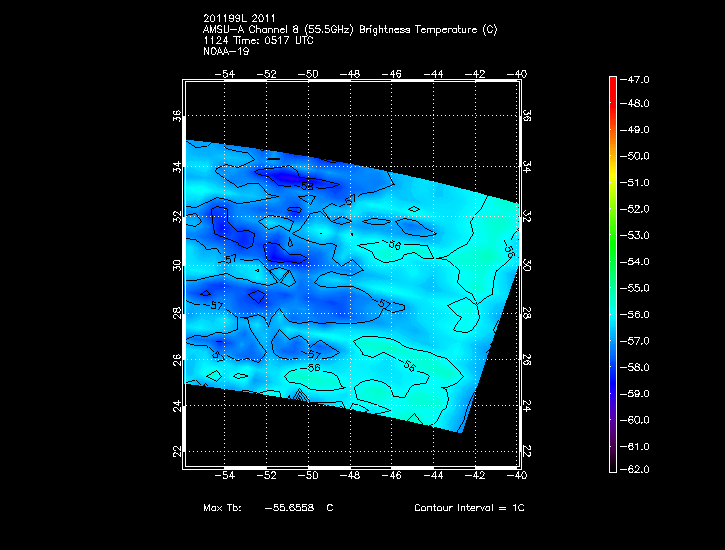
Task: Click the -54 longitude label on top axis
Action: 225,74
